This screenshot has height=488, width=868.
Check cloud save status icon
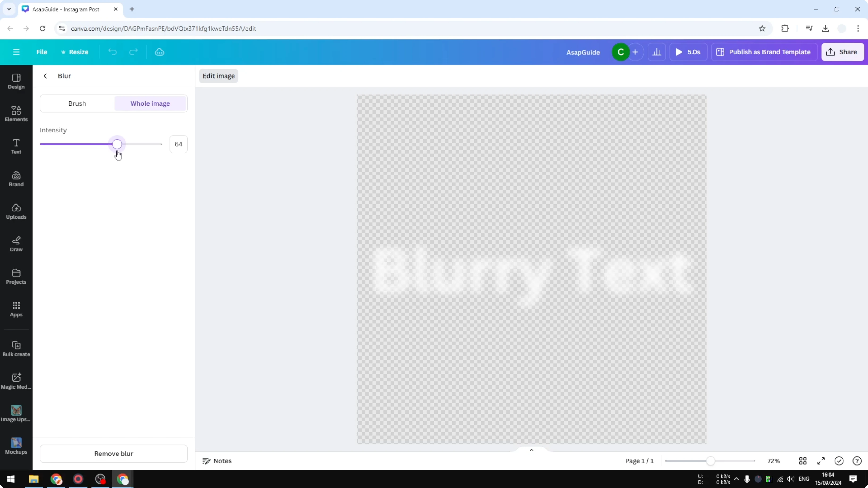159,52
